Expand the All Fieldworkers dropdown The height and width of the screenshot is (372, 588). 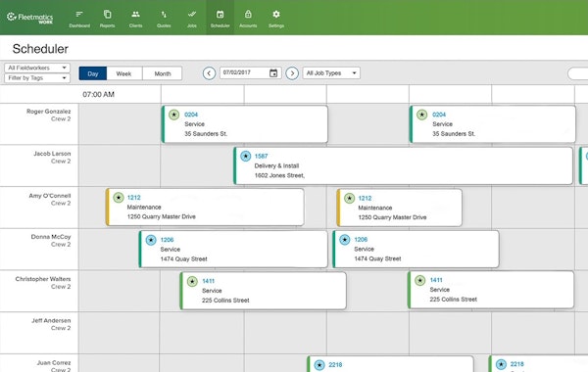pos(37,68)
